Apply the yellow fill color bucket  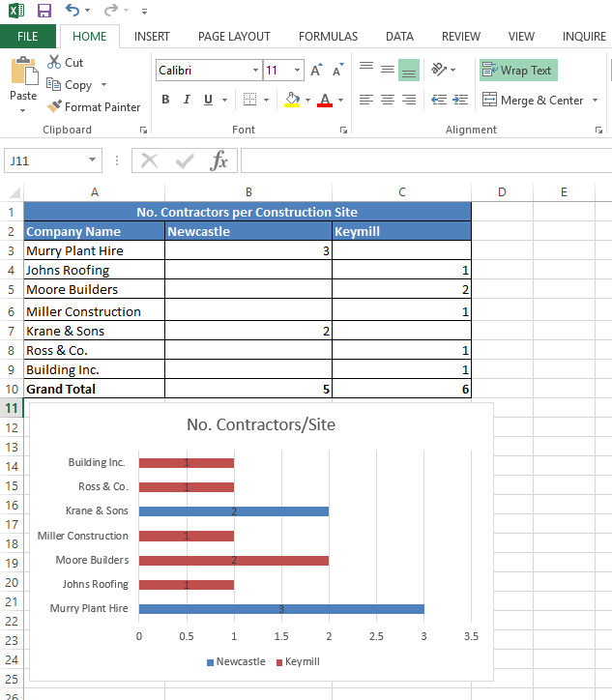click(292, 100)
